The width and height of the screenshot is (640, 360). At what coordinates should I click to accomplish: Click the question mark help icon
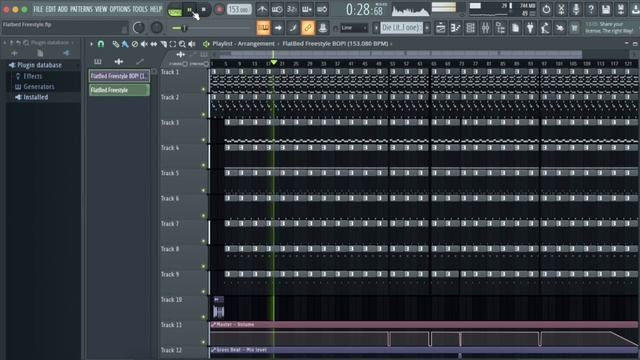pos(591,9)
